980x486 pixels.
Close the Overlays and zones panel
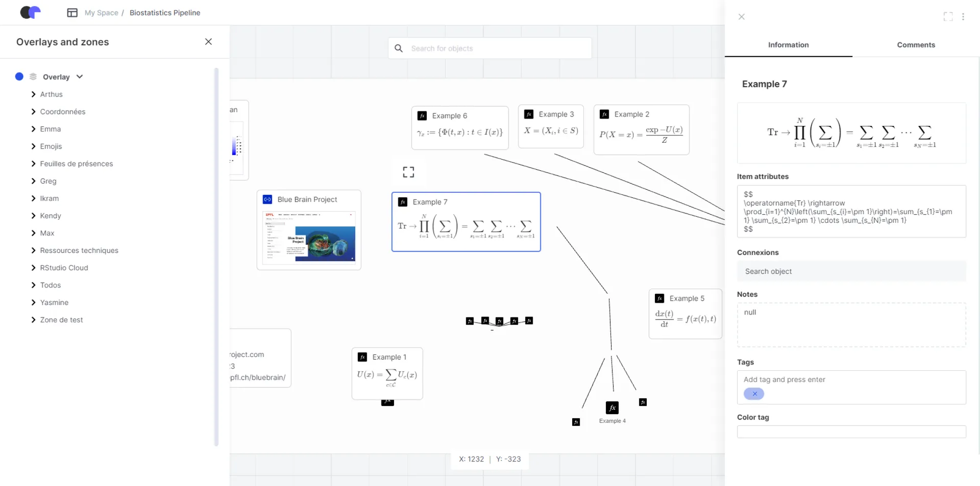208,42
